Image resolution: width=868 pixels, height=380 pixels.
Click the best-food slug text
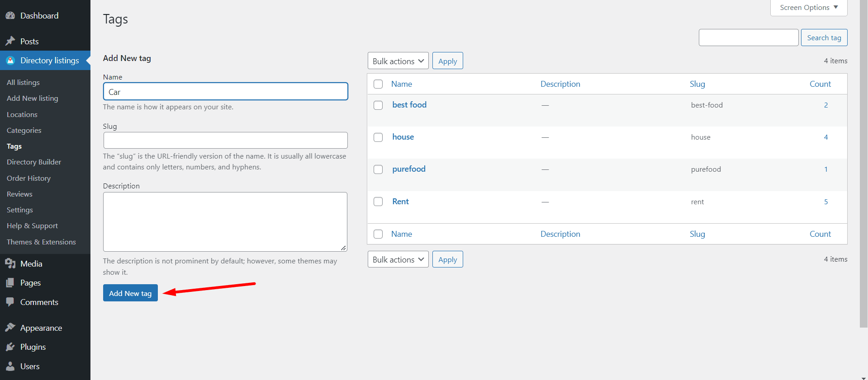tap(707, 105)
